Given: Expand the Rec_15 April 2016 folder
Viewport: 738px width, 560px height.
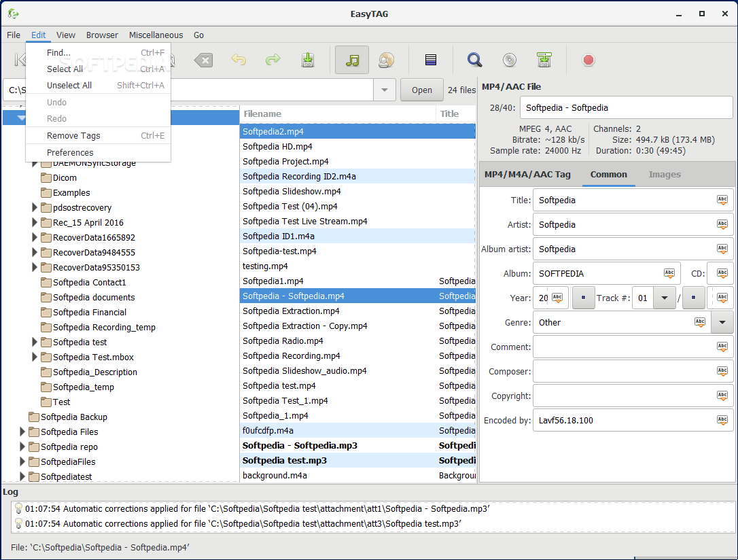Looking at the screenshot, I should (34, 223).
